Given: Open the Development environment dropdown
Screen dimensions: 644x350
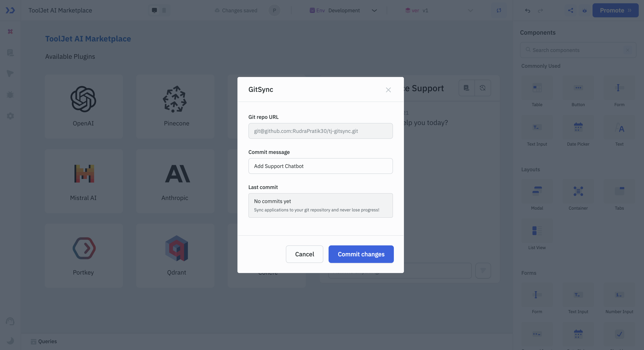Looking at the screenshot, I should click(x=374, y=10).
